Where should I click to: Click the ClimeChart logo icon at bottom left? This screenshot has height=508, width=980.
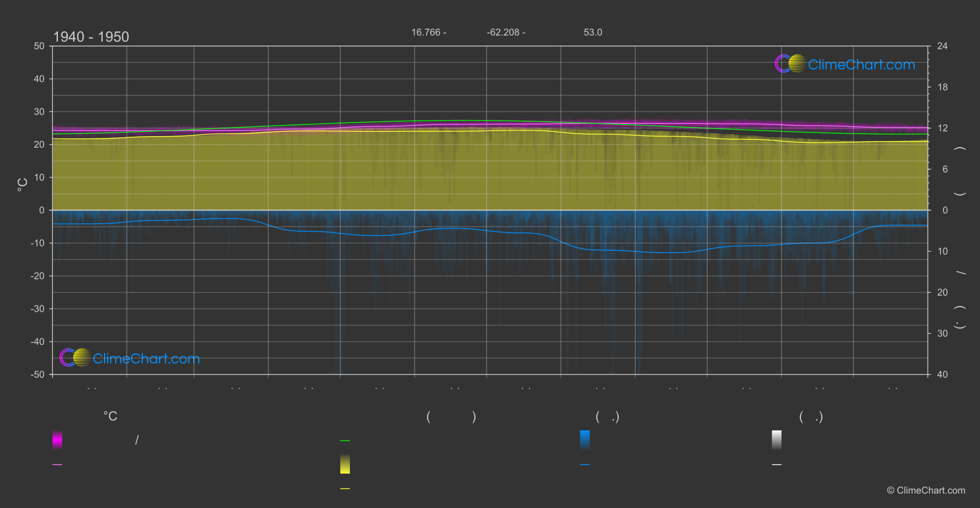(x=75, y=358)
